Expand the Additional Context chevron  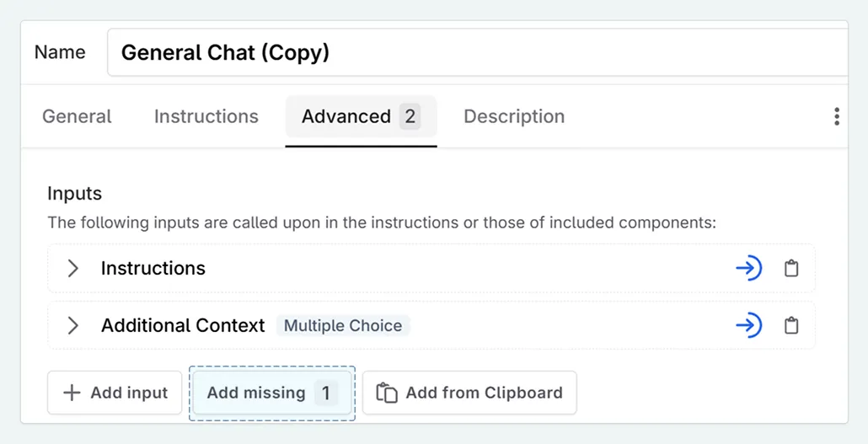click(73, 325)
